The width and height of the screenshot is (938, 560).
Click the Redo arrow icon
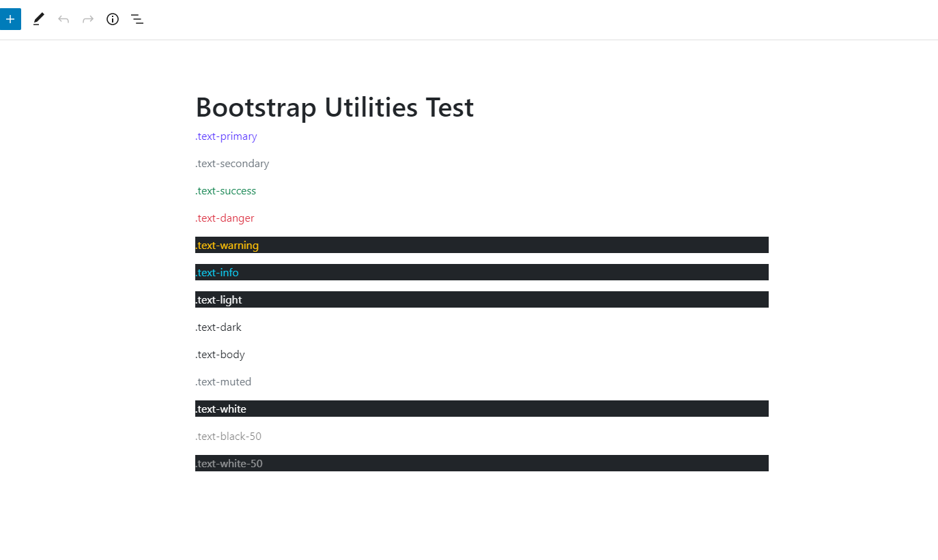click(87, 19)
